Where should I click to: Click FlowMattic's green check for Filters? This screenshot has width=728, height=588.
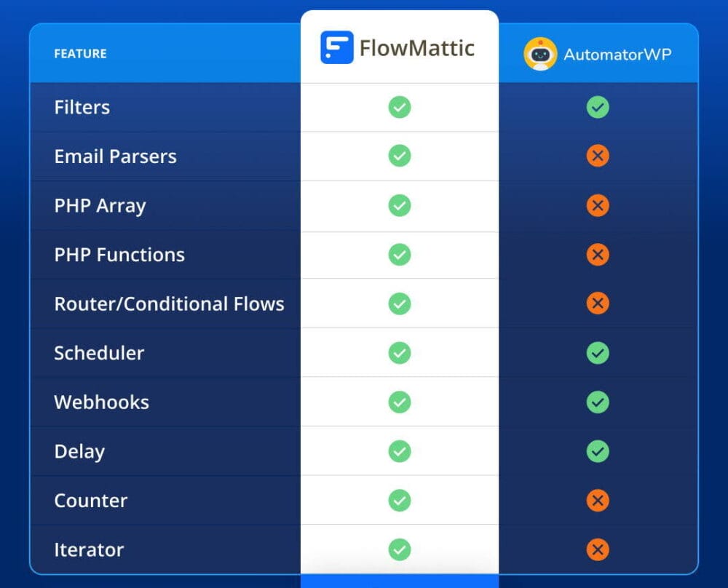point(399,108)
